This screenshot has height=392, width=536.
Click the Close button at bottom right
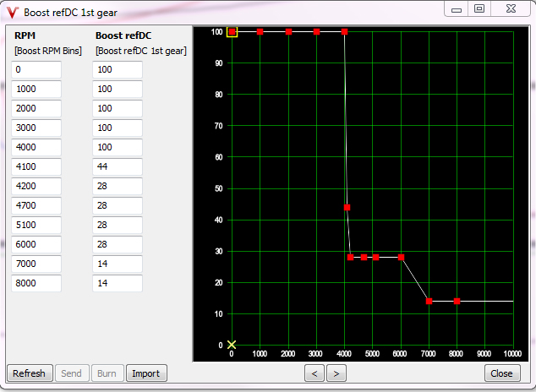tap(501, 373)
